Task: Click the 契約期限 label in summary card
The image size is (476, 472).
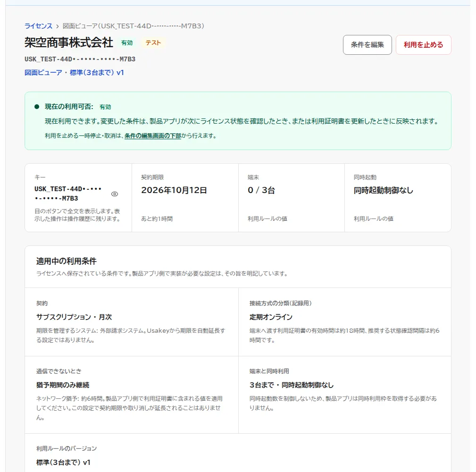Action: (x=152, y=177)
